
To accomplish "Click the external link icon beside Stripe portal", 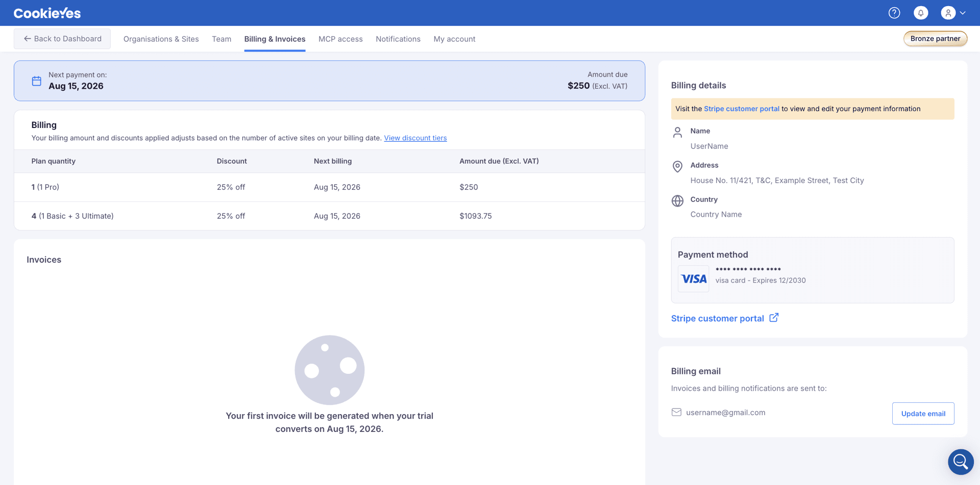I will tap(774, 318).
